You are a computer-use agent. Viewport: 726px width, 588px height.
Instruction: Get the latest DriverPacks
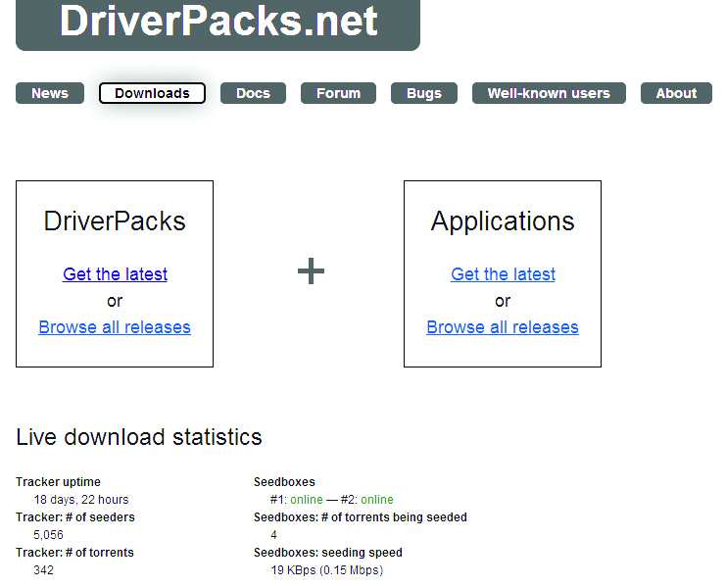pyautogui.click(x=115, y=274)
